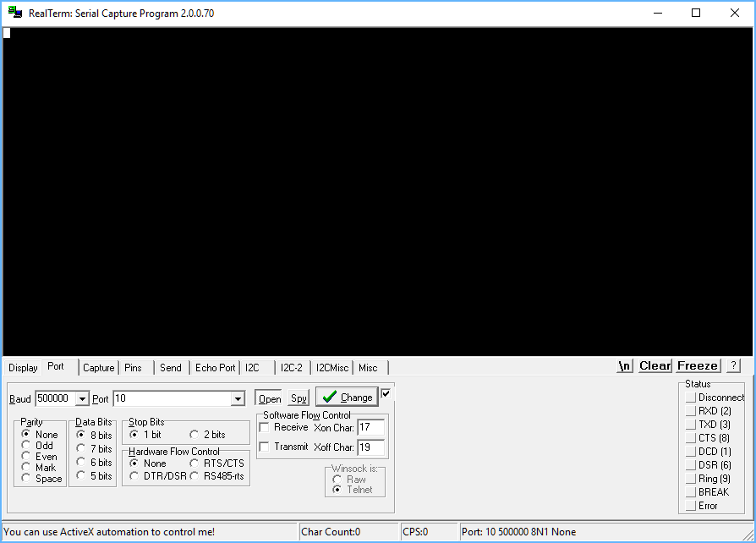Viewport: 756px width, 543px height.
Task: Select 2 stop bits
Action: (194, 433)
